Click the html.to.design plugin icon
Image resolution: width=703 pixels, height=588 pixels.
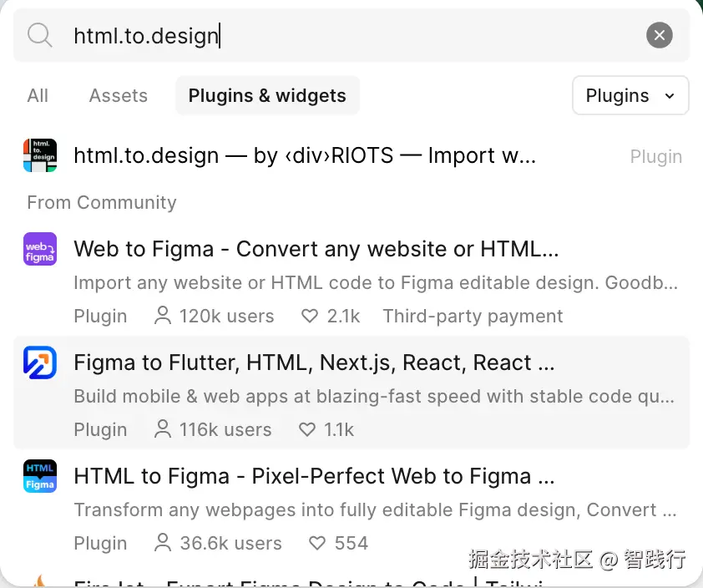pos(40,155)
